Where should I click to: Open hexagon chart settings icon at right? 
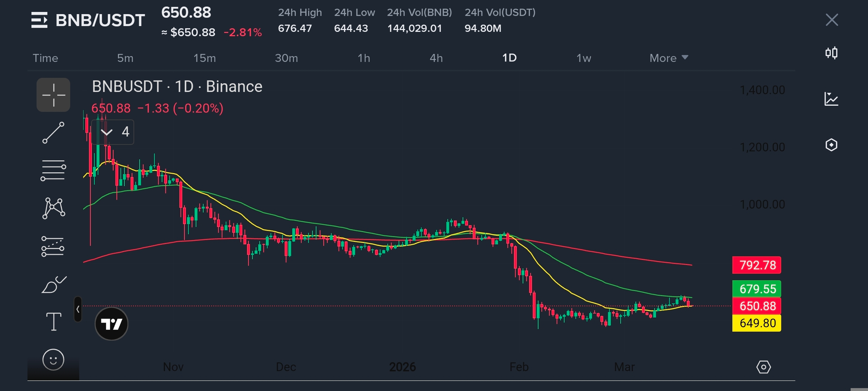831,145
